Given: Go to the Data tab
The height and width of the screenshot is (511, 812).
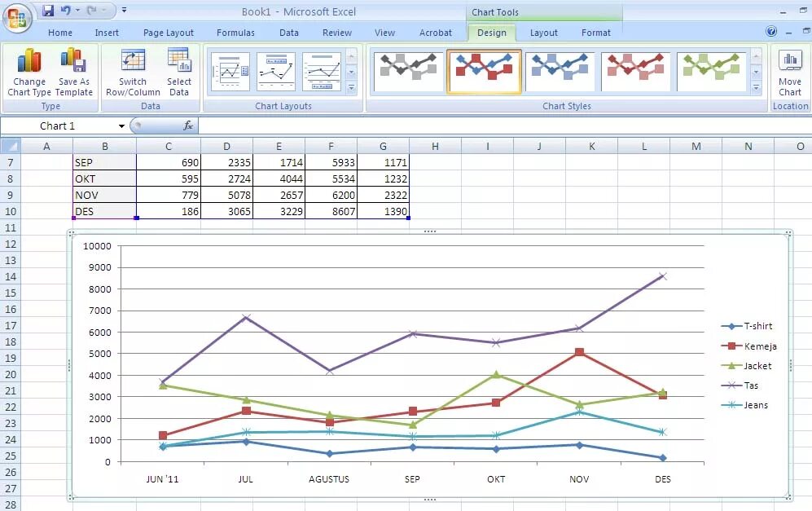Looking at the screenshot, I should coord(289,33).
